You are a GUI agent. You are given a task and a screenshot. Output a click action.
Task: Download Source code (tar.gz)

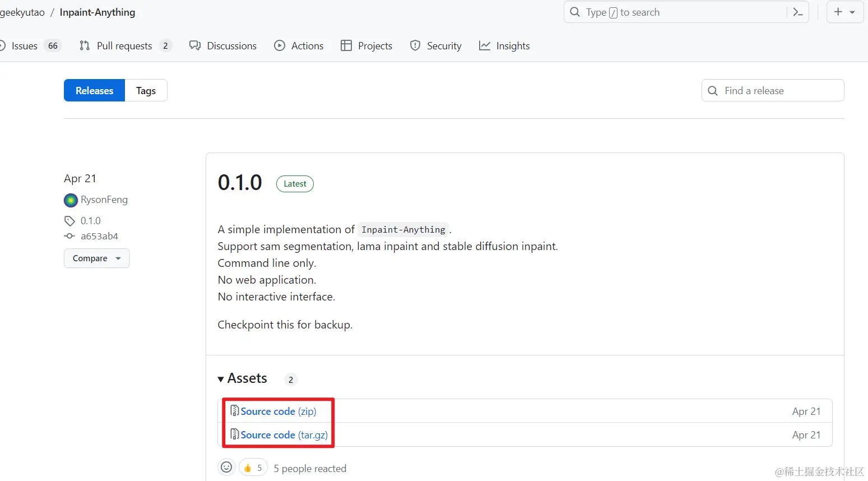284,434
